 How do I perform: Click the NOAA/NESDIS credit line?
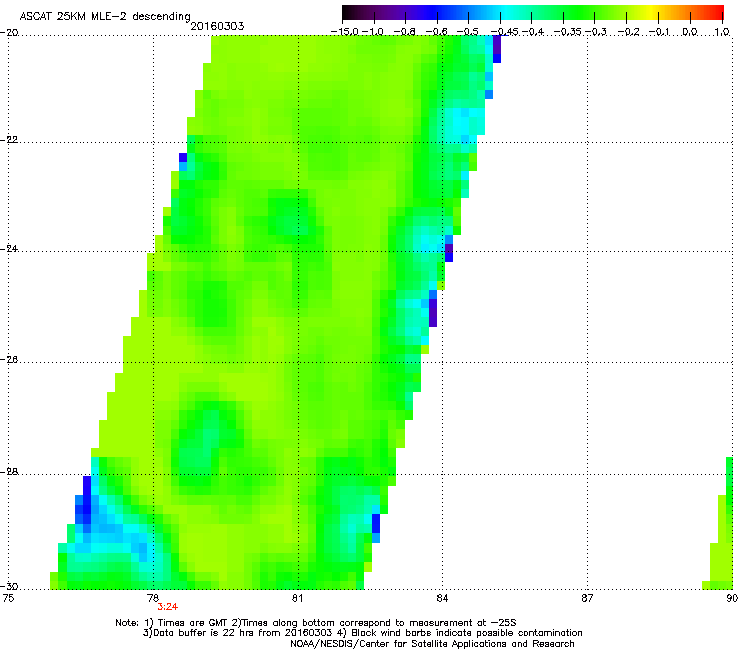pyautogui.click(x=432, y=643)
